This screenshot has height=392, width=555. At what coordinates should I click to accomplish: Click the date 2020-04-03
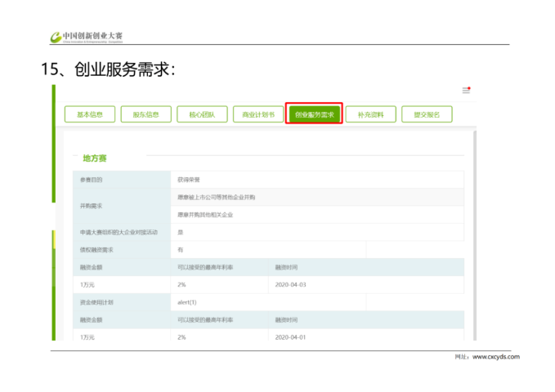click(291, 285)
